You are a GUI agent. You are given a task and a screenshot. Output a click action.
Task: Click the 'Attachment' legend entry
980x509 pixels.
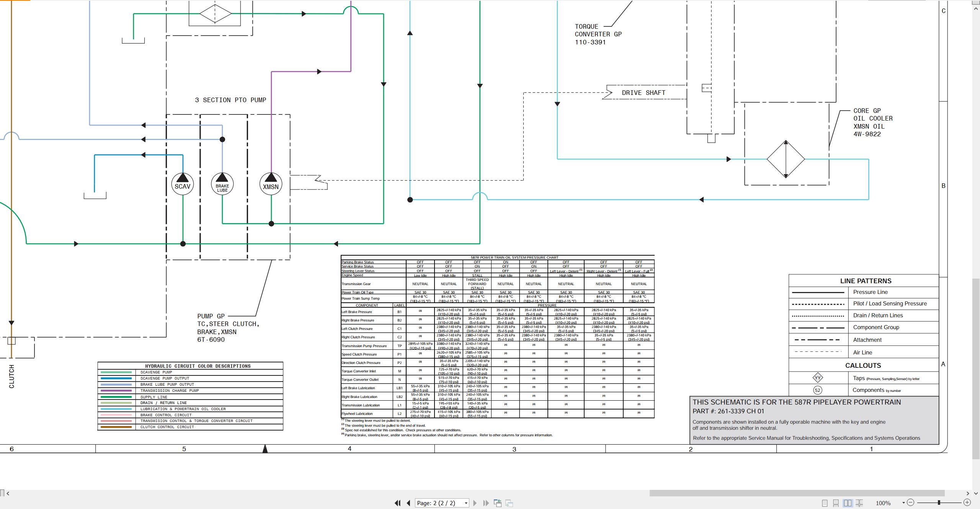point(867,340)
